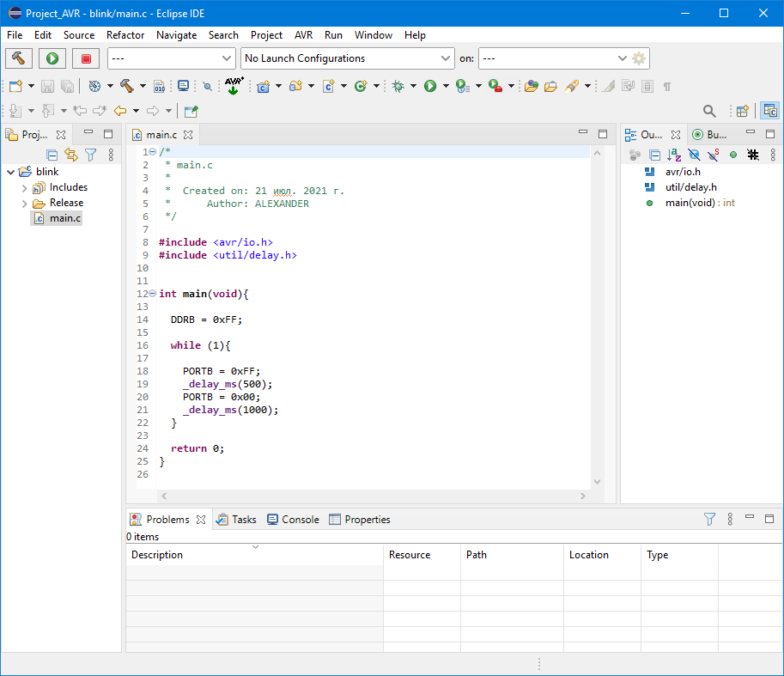The height and width of the screenshot is (676, 784).
Task: Maximize the main.c editor area
Action: click(603, 134)
